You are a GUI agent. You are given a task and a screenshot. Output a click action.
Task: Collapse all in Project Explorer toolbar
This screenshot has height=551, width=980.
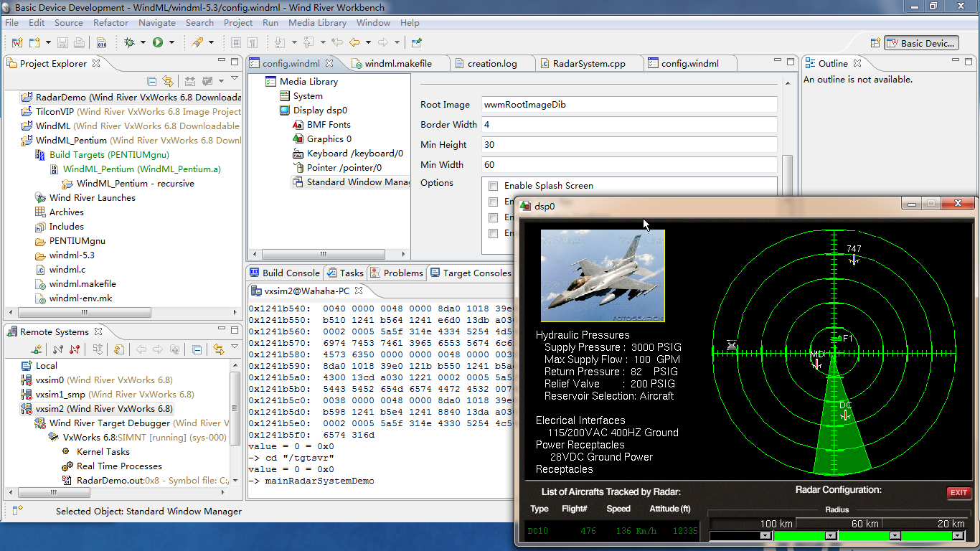(151, 81)
